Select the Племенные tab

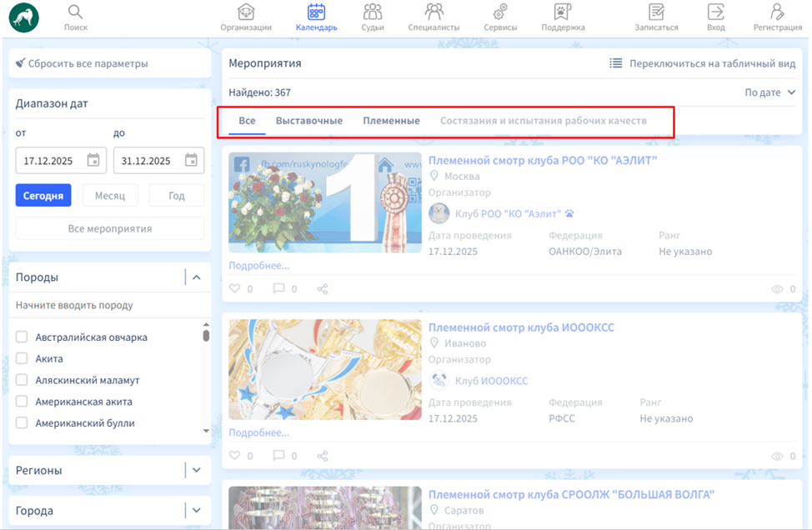391,121
